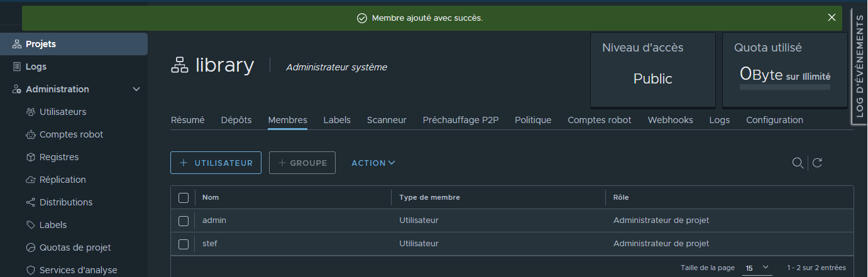The height and width of the screenshot is (277, 868).
Task: Click the Distributions share icon in sidebar
Action: pos(30,202)
